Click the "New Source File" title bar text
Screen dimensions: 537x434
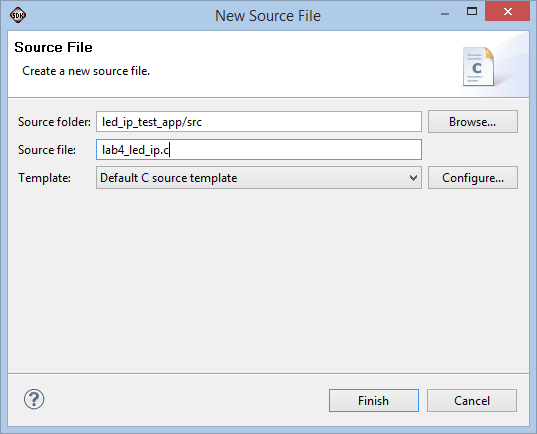coord(268,16)
